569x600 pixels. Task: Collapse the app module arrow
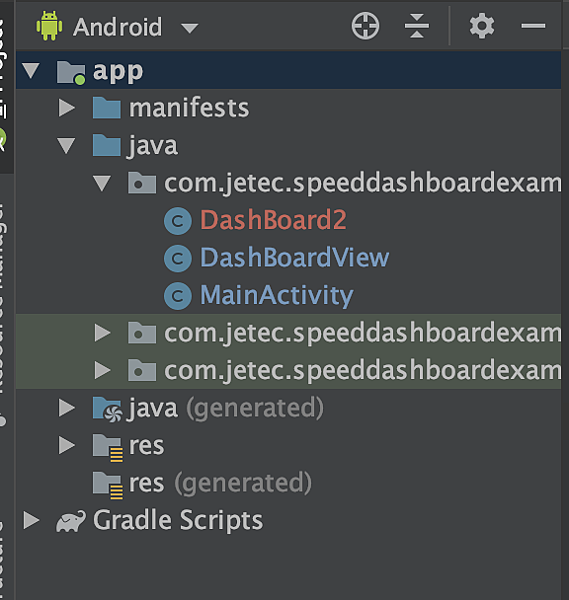pos(31,71)
